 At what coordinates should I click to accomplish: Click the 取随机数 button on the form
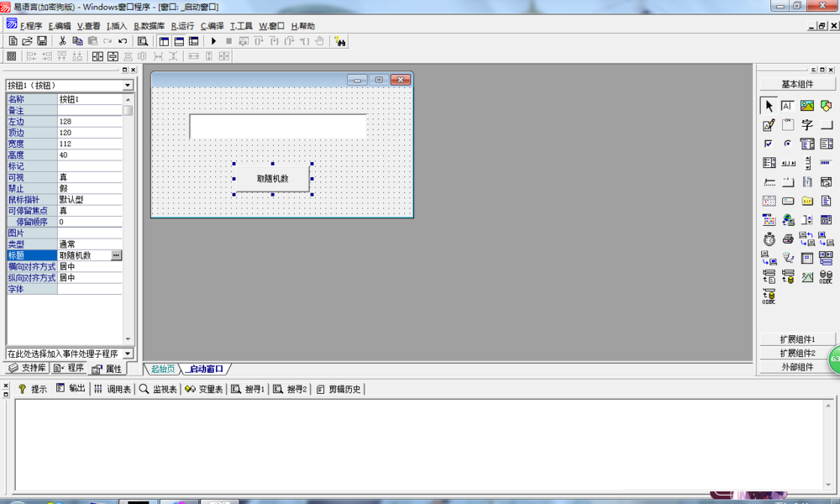272,178
